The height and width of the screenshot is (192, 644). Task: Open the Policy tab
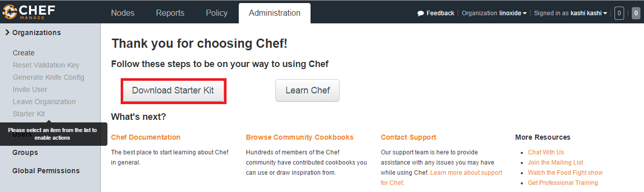coord(216,13)
